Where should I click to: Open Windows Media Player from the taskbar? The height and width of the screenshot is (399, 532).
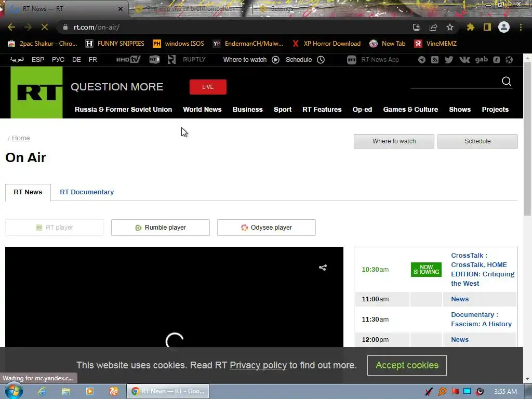tap(89, 391)
